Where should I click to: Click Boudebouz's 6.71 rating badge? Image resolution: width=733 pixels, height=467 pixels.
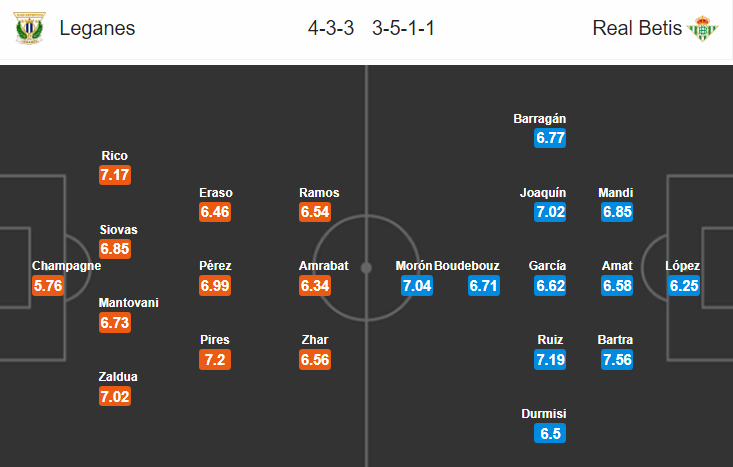484,286
